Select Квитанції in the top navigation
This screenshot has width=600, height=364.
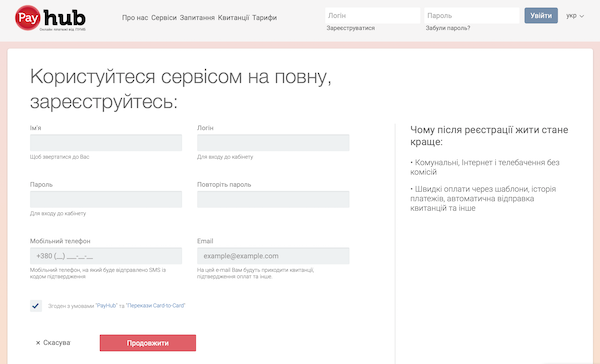coord(233,18)
